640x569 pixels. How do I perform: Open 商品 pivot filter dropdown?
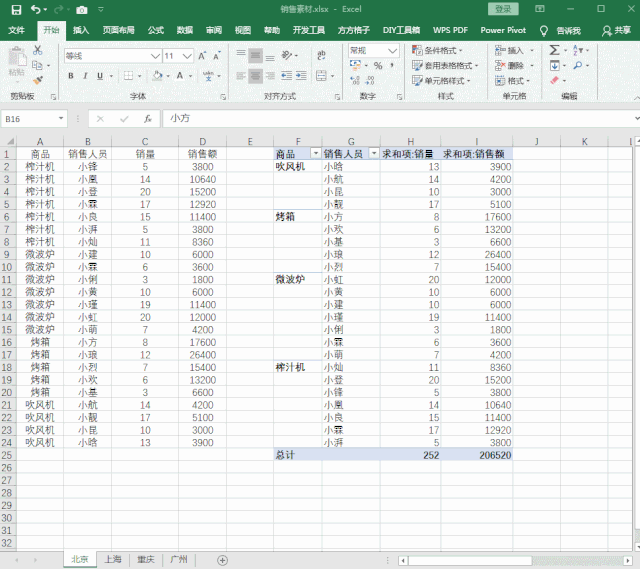[x=316, y=153]
